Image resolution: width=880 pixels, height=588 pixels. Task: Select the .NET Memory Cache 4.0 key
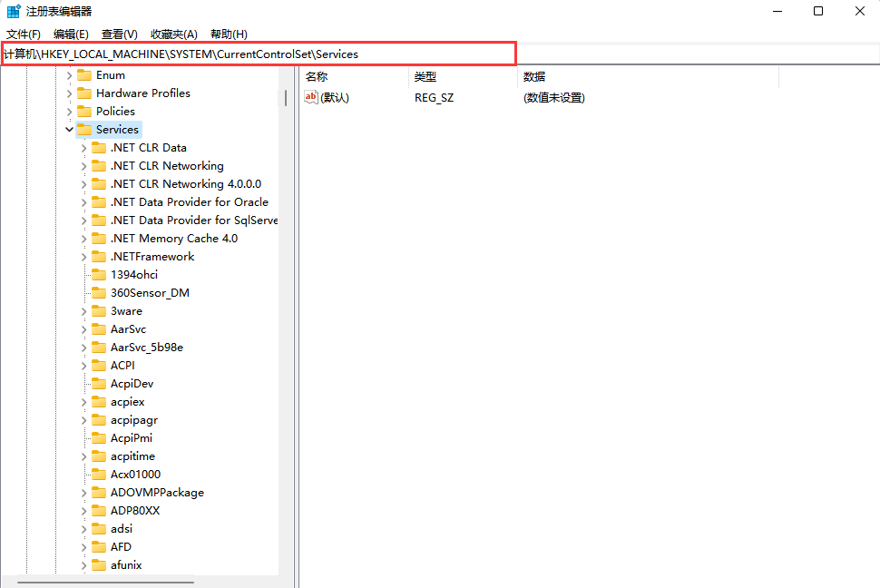pyautogui.click(x=174, y=238)
